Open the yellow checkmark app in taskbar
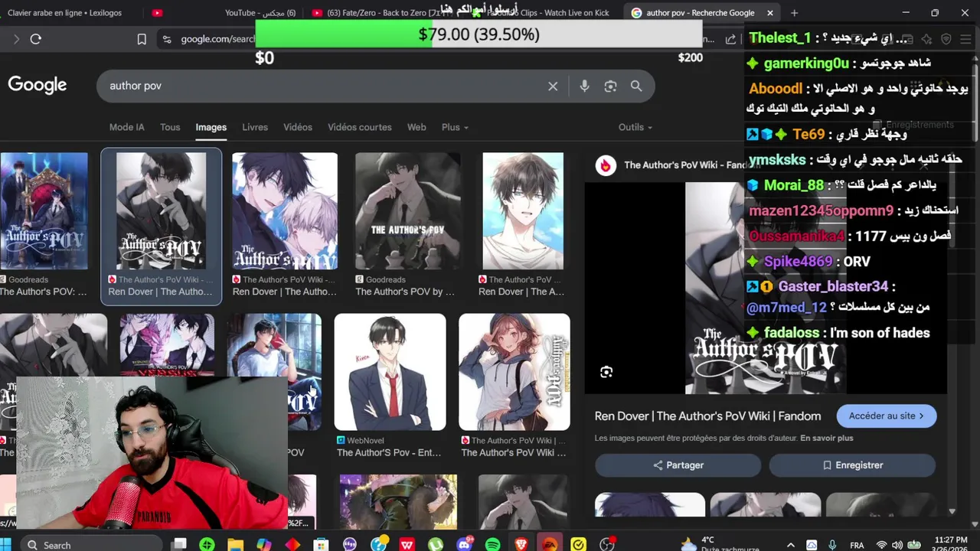The width and height of the screenshot is (980, 551). click(578, 545)
